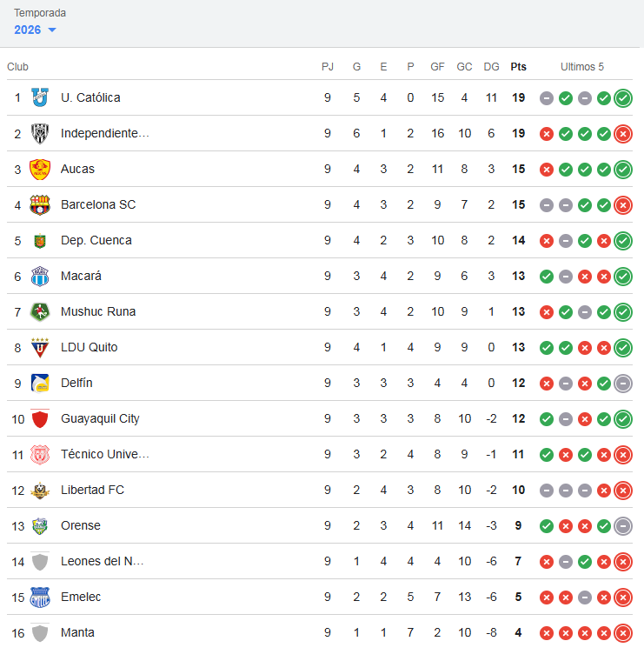Click the Emelec club crest icon
644x661 pixels.
pos(40,597)
